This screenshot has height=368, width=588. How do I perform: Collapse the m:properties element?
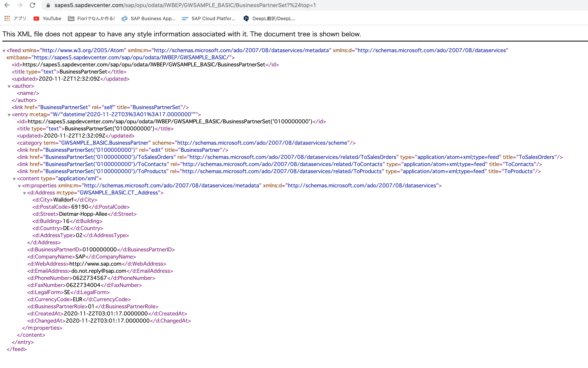[x=19, y=186]
